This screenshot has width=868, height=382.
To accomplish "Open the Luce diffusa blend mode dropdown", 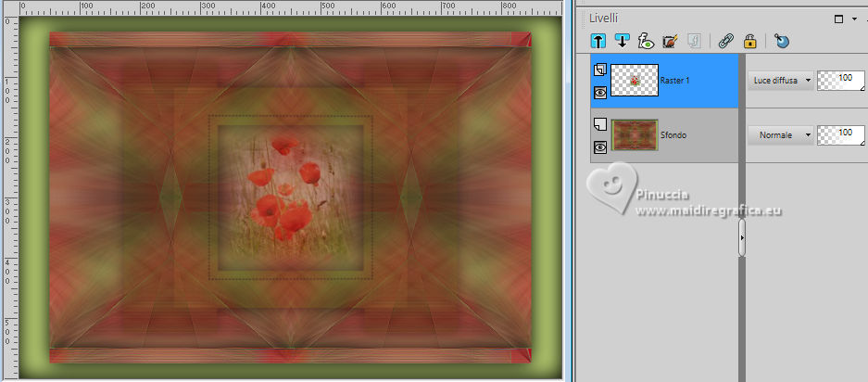I will 780,81.
